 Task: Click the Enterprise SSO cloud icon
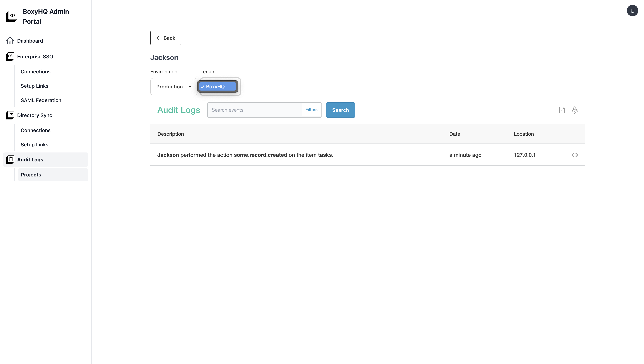coord(10,57)
